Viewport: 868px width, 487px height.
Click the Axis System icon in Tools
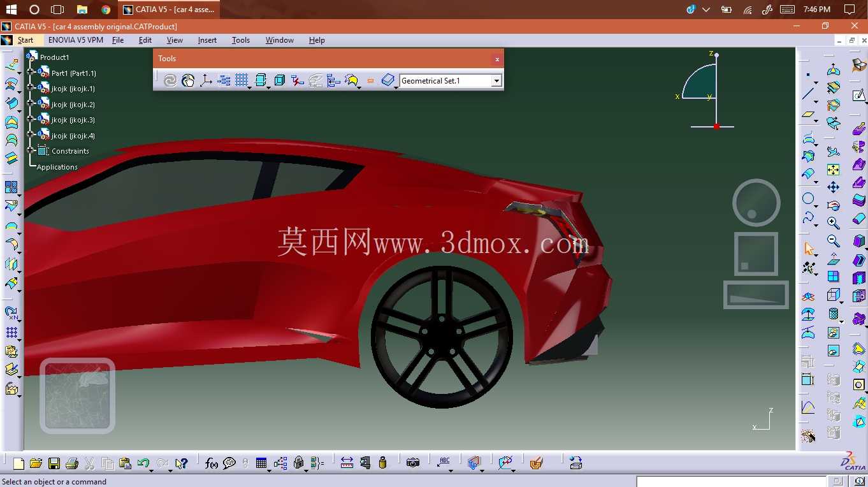pos(206,80)
